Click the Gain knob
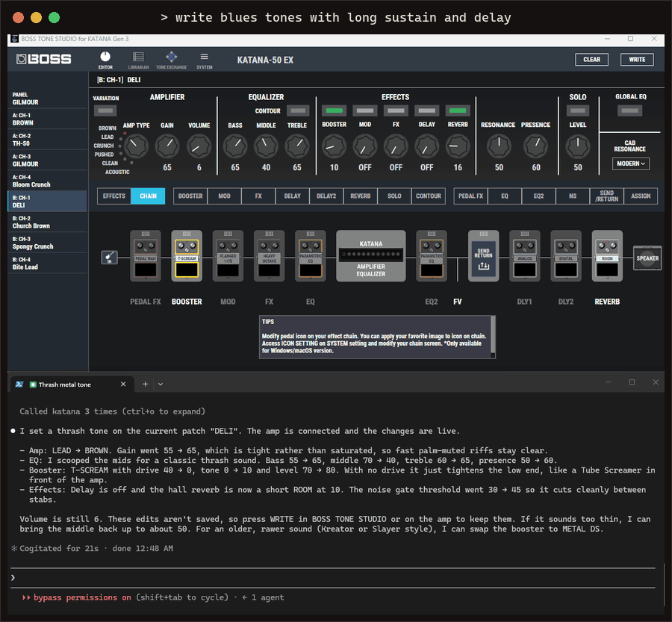Screen dimensions: 672x622 pos(167,146)
